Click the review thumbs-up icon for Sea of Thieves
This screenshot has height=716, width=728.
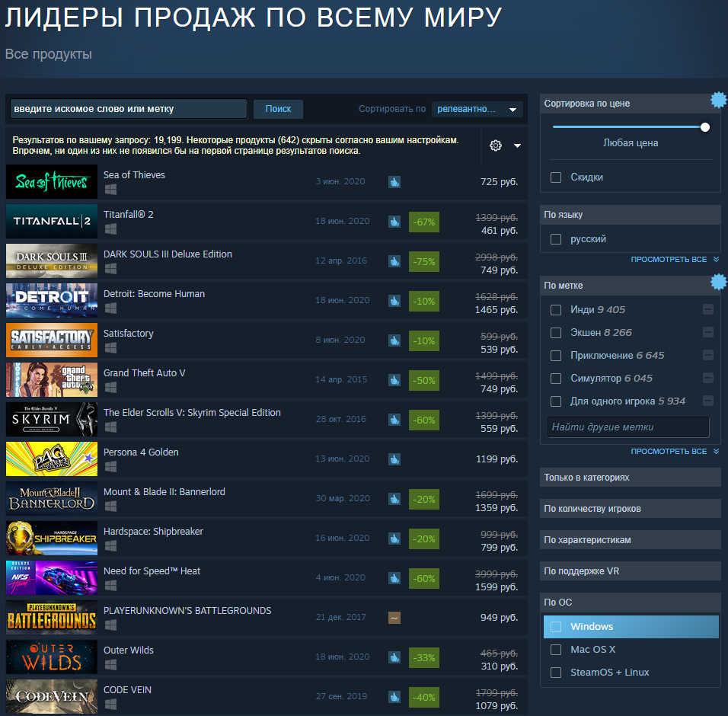pyautogui.click(x=394, y=181)
